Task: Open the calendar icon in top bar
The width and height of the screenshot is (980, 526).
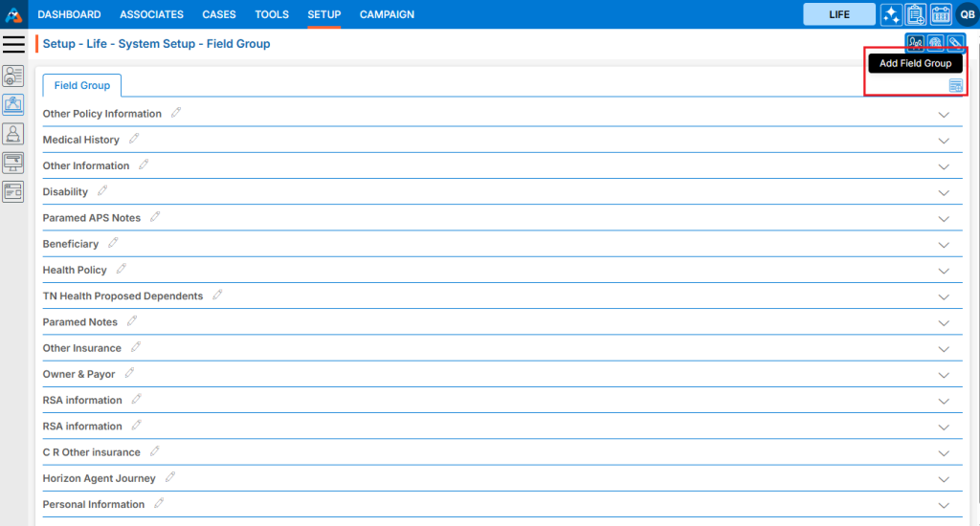Action: pos(941,14)
